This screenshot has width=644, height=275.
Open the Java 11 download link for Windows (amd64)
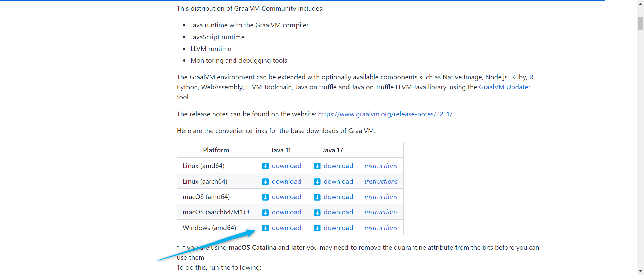286,228
